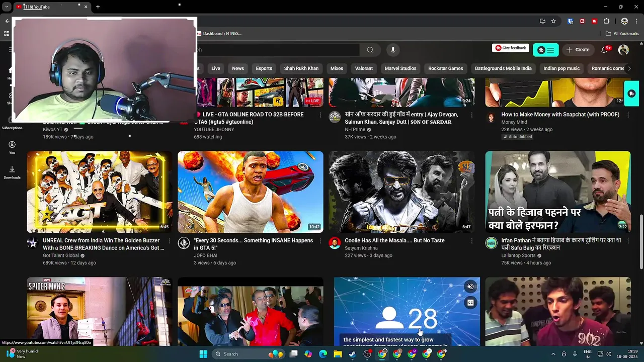The width and height of the screenshot is (644, 362).
Task: Open Copilot from the taskbar
Action: [x=308, y=354]
